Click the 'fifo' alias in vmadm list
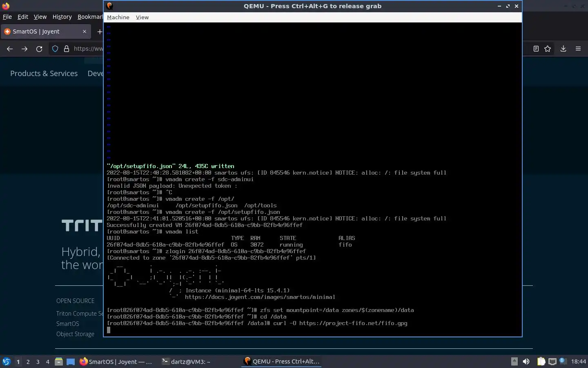The height and width of the screenshot is (368, 588). pyautogui.click(x=345, y=245)
